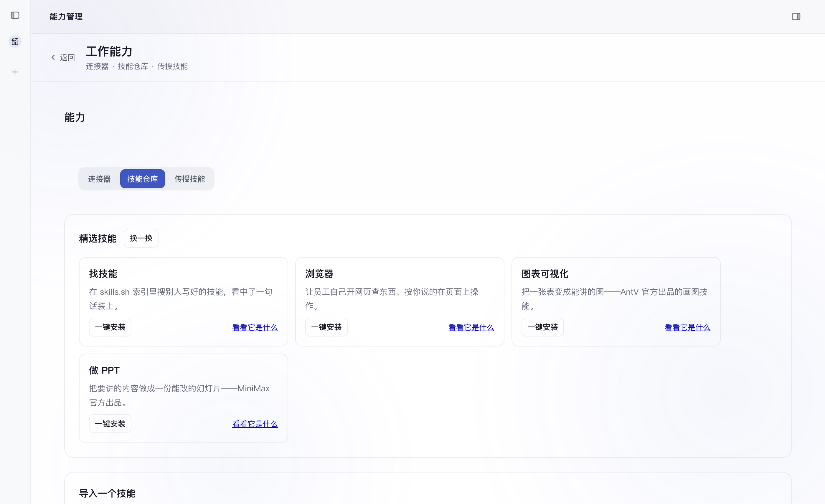Click the 连接器 · 技能仓库 · 传授技能 subtitle
Viewport: 825px width, 504px height.
point(137,67)
